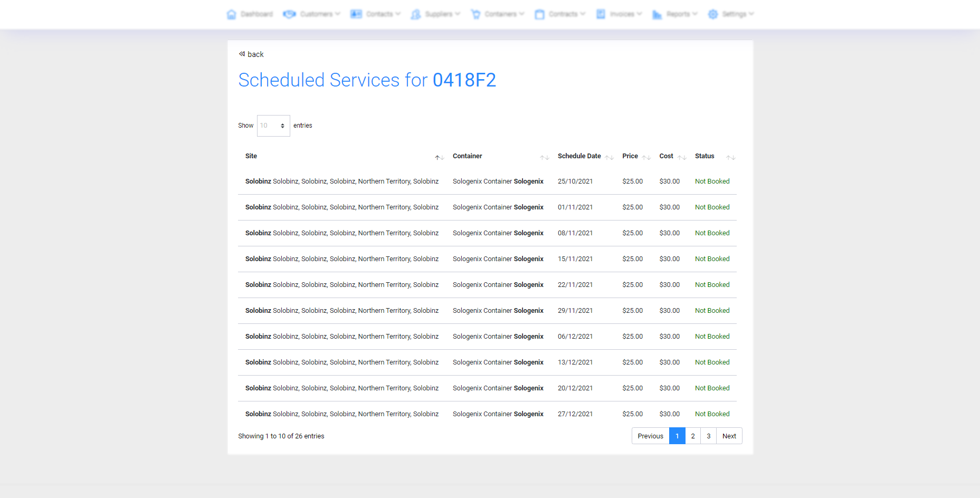The height and width of the screenshot is (498, 980).
Task: Click the Suppliers person icon
Action: [416, 14]
